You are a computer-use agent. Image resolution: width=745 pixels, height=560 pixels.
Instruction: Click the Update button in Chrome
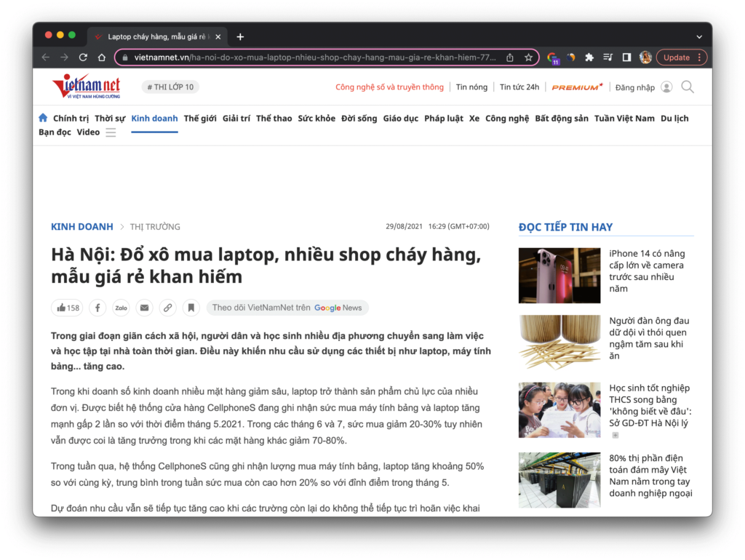(x=681, y=57)
